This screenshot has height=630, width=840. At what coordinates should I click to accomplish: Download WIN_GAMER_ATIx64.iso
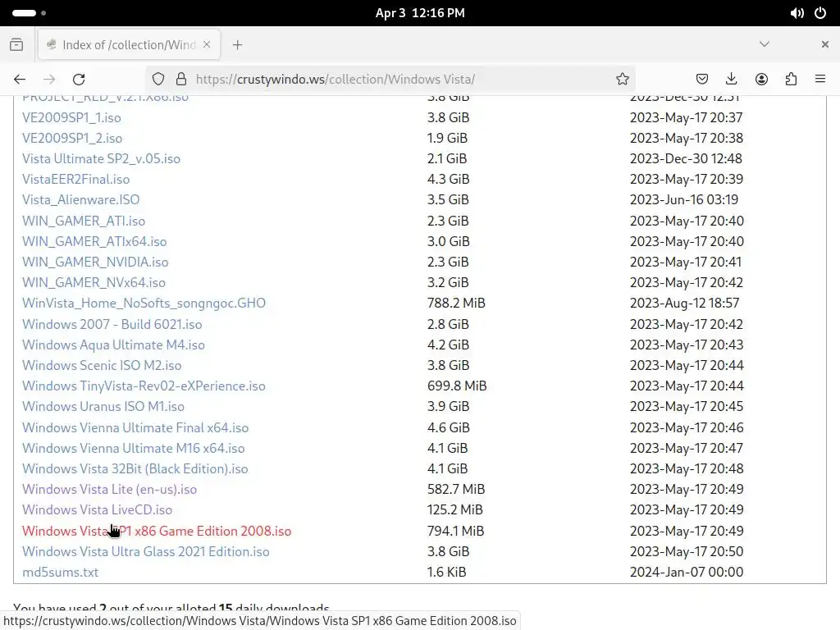pos(94,241)
